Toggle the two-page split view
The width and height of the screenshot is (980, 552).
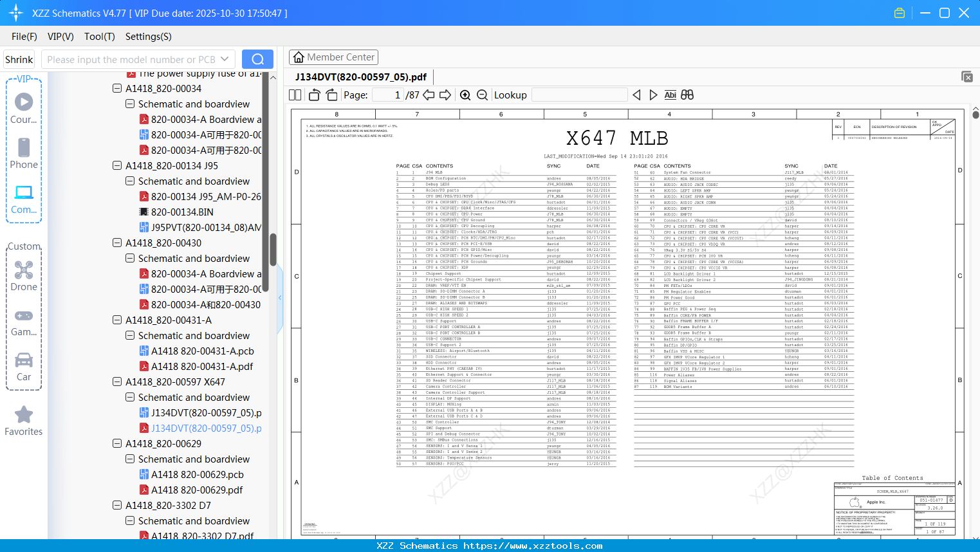[295, 95]
